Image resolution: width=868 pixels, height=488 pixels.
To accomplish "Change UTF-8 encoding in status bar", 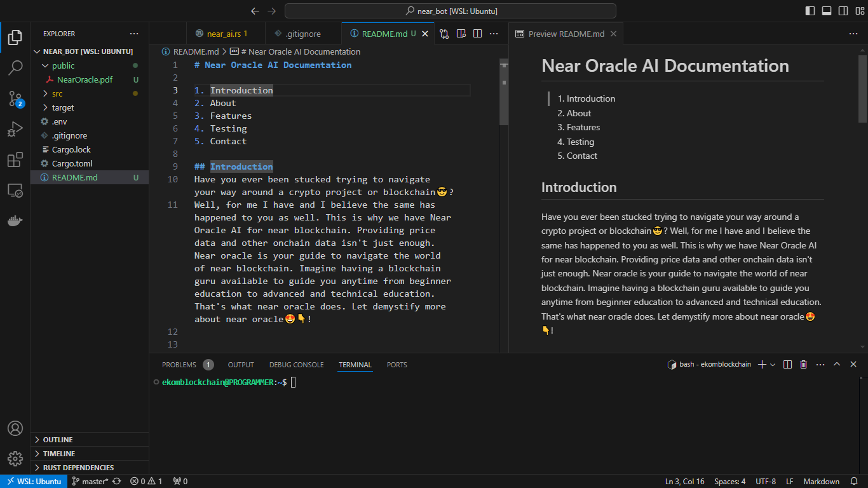I will (x=766, y=481).
